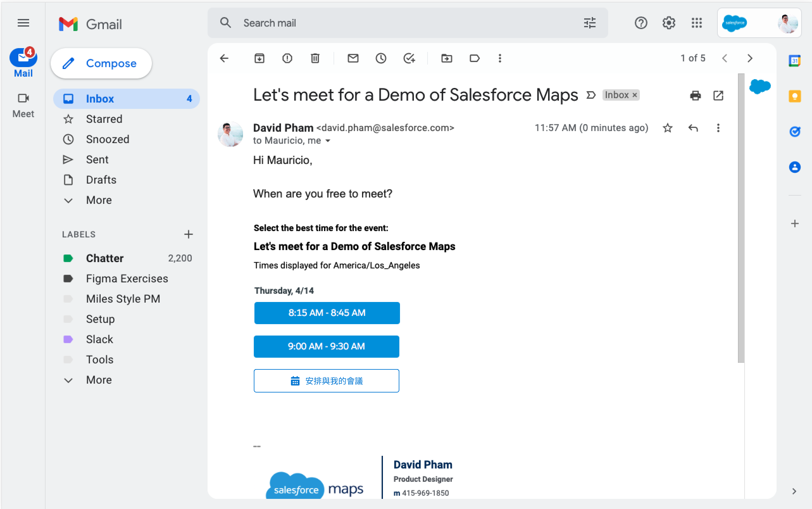
Task: Open email in a new window
Action: (718, 96)
